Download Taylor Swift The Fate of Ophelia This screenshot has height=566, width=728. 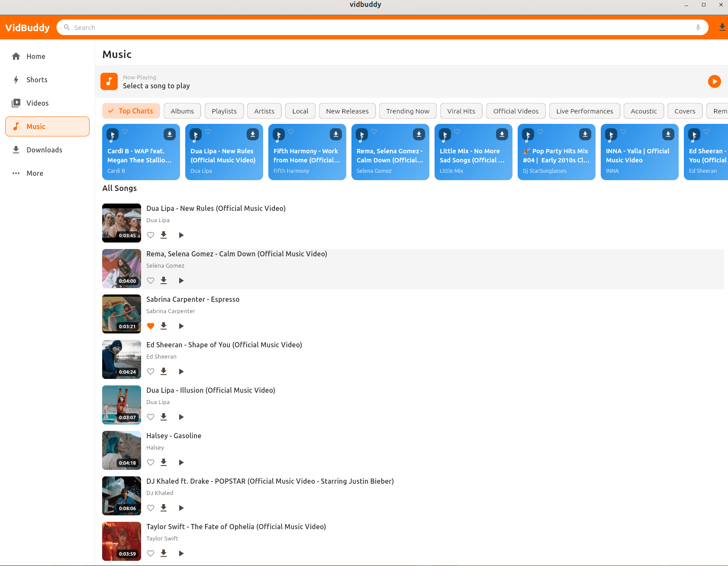coord(164,553)
